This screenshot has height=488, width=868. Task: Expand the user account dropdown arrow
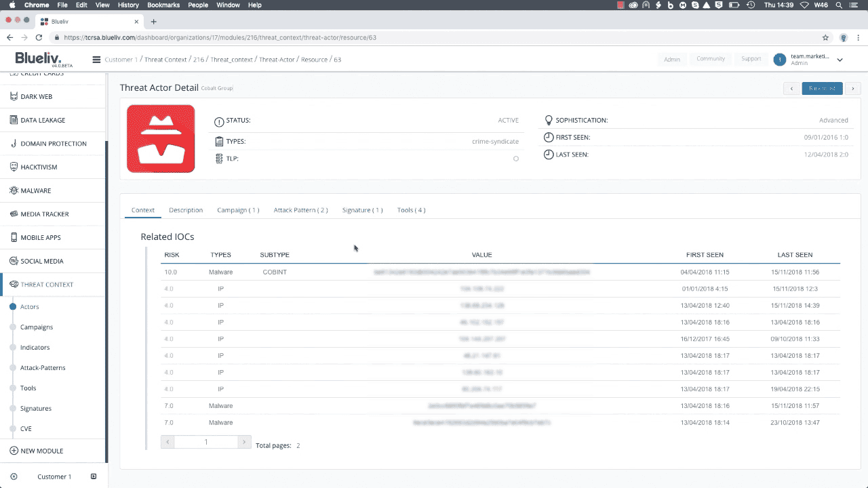[x=840, y=60]
